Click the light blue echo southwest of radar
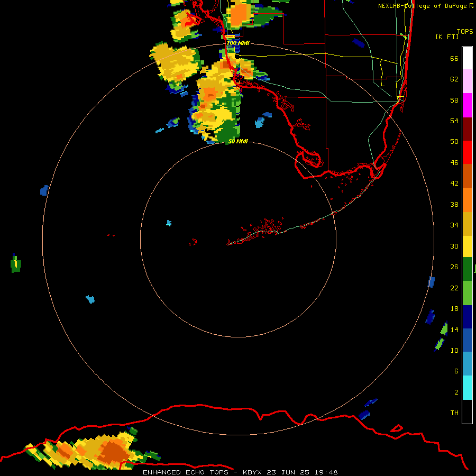 (x=90, y=299)
